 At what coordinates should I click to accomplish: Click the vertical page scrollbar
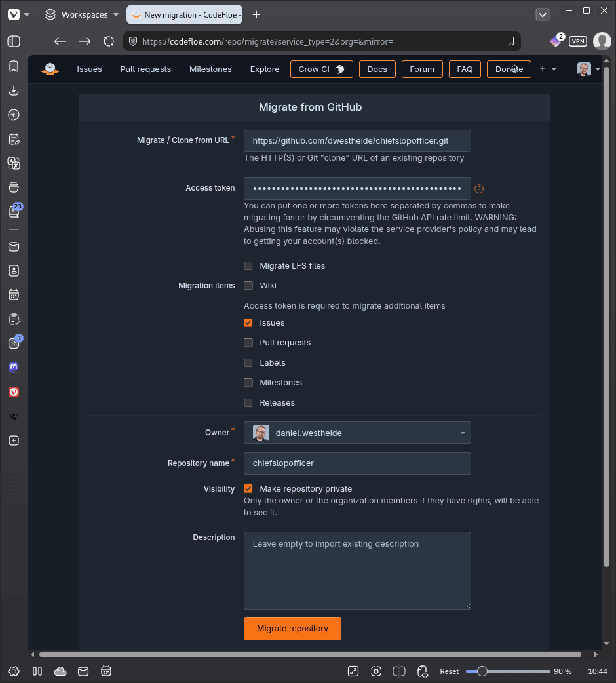pos(606,316)
